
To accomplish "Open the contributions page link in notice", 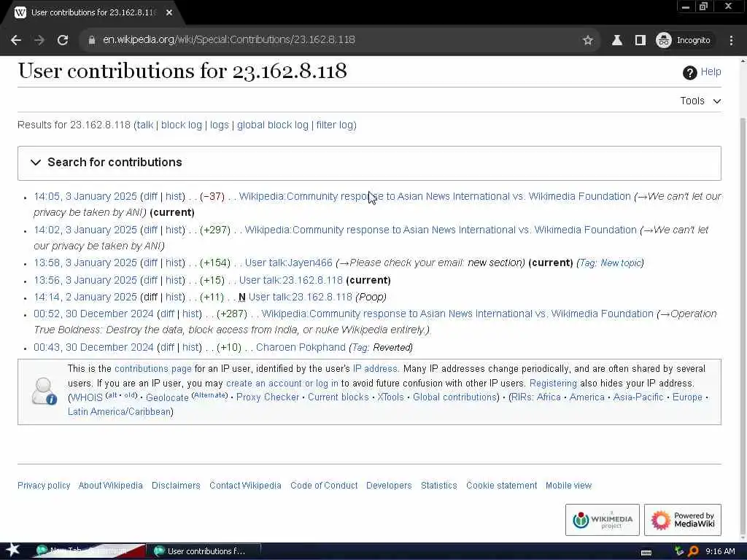I will (153, 368).
